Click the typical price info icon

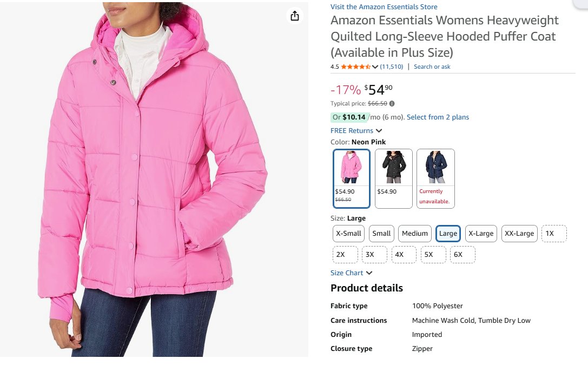(392, 103)
